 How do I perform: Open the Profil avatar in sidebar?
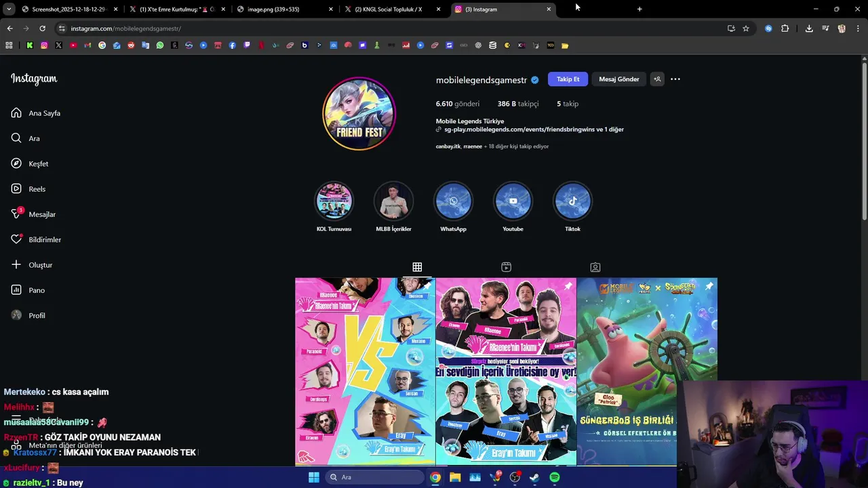click(x=16, y=315)
